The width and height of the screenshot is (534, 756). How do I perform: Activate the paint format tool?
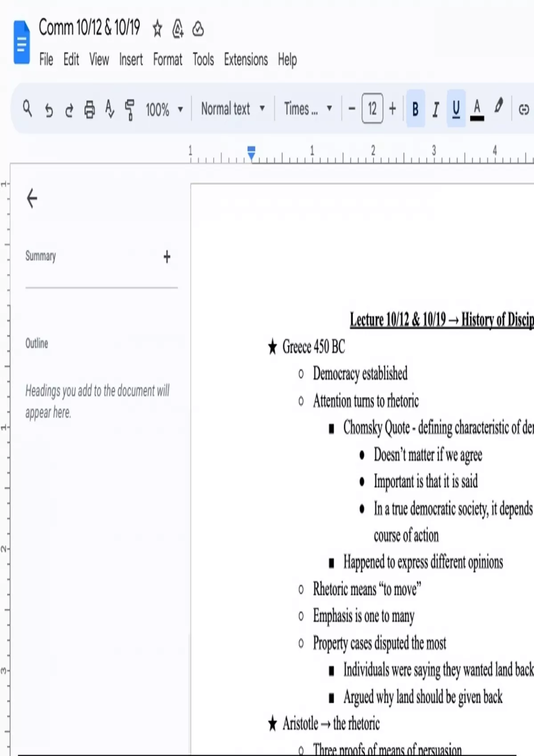(x=129, y=109)
